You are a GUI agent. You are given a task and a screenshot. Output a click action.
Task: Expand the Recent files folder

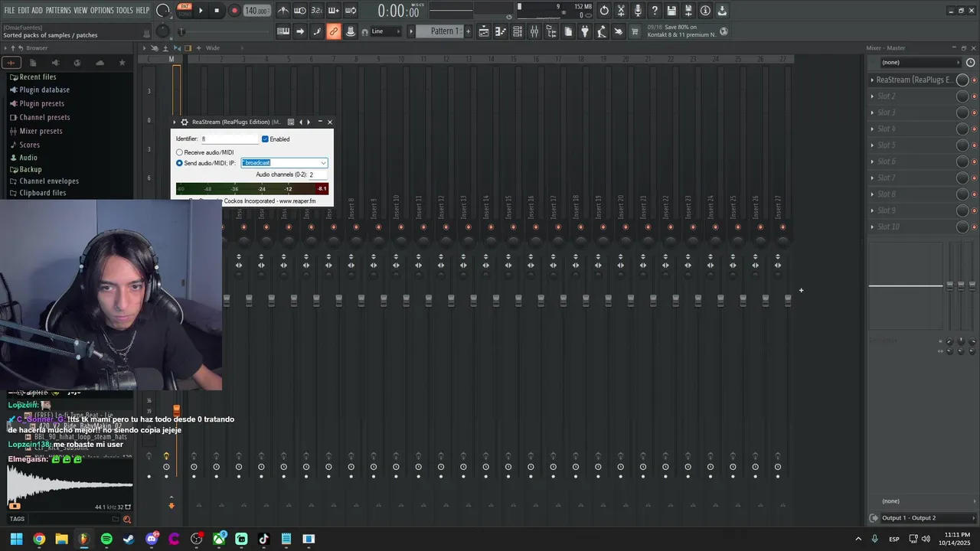point(32,77)
